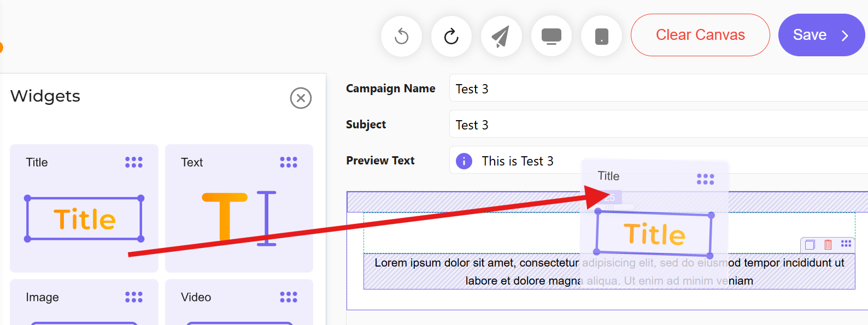The height and width of the screenshot is (325, 868).
Task: Edit the Subject field
Action: (659, 124)
